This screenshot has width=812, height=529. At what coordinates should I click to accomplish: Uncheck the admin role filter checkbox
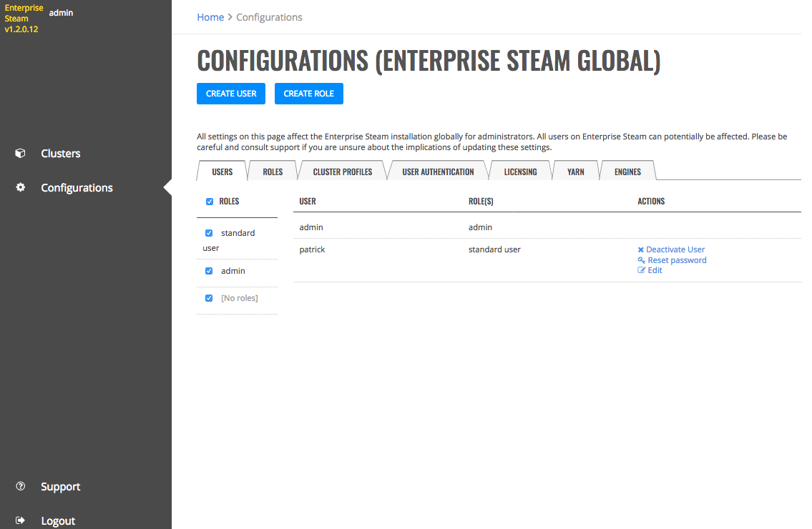(209, 271)
